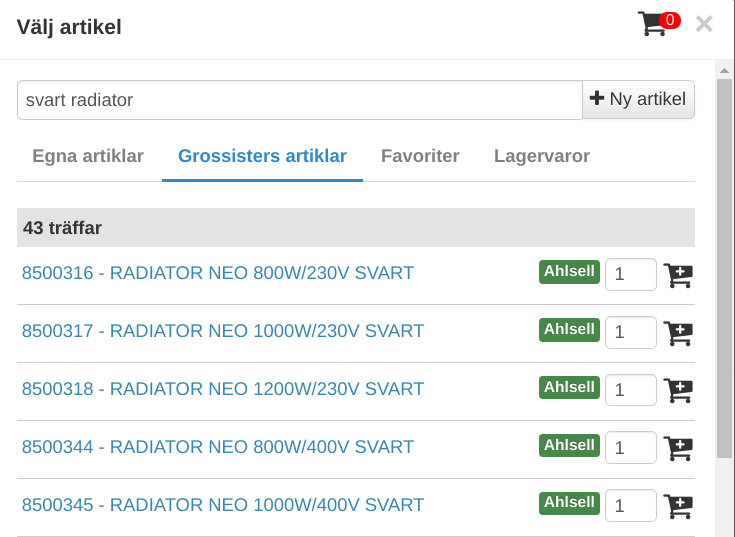Image resolution: width=735 pixels, height=537 pixels.
Task: Open the Favoriter tab
Action: (420, 156)
